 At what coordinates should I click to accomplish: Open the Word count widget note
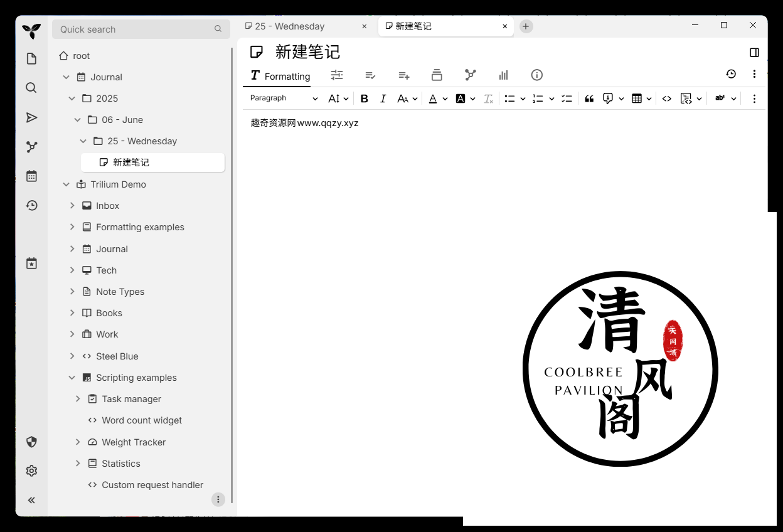point(142,420)
